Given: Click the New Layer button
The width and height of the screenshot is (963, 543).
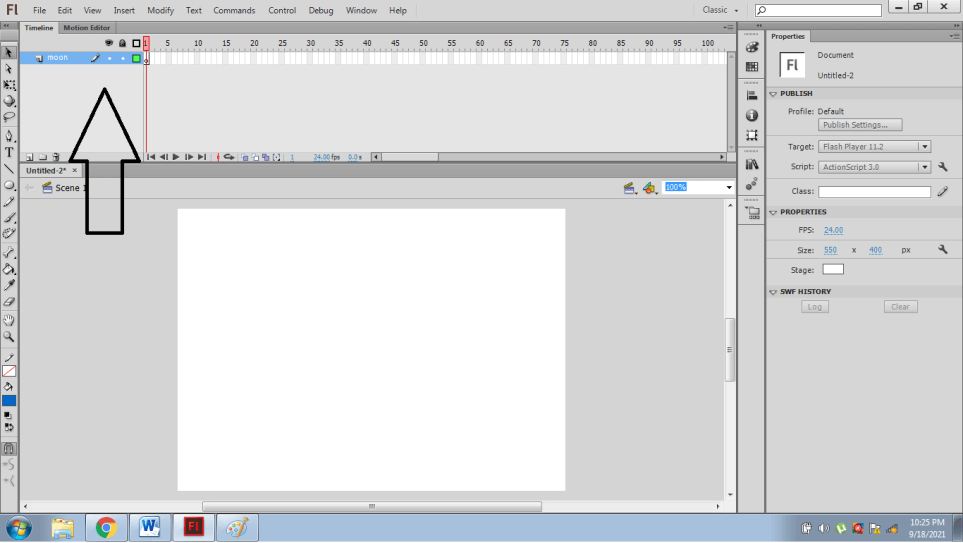Looking at the screenshot, I should [29, 157].
